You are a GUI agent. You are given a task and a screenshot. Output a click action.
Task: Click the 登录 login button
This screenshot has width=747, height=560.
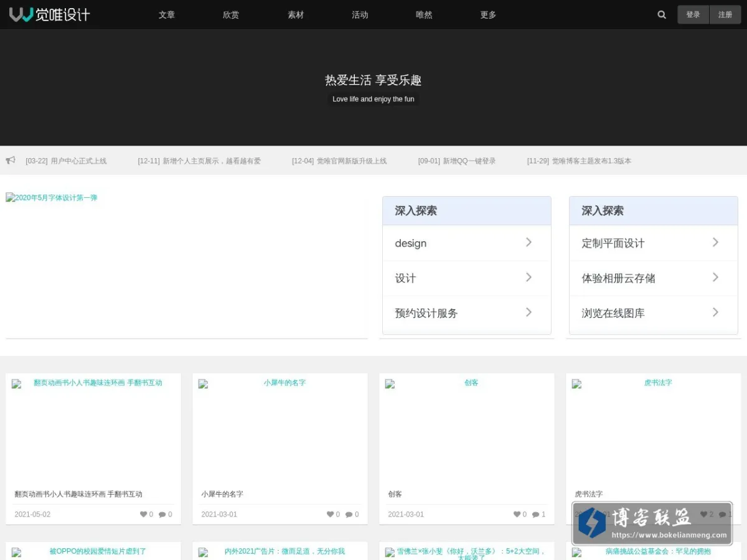click(x=693, y=15)
